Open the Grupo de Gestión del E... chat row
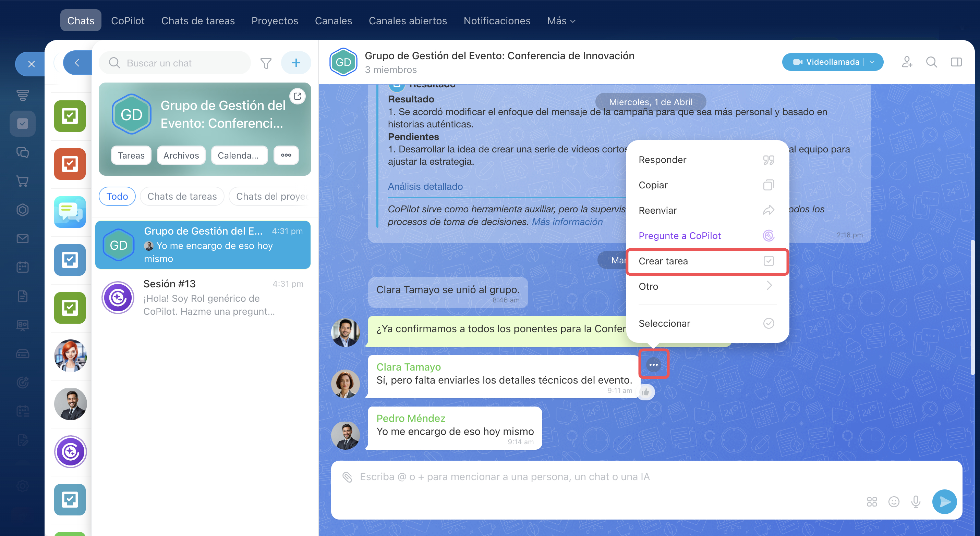Viewport: 980px width, 536px height. click(x=203, y=245)
